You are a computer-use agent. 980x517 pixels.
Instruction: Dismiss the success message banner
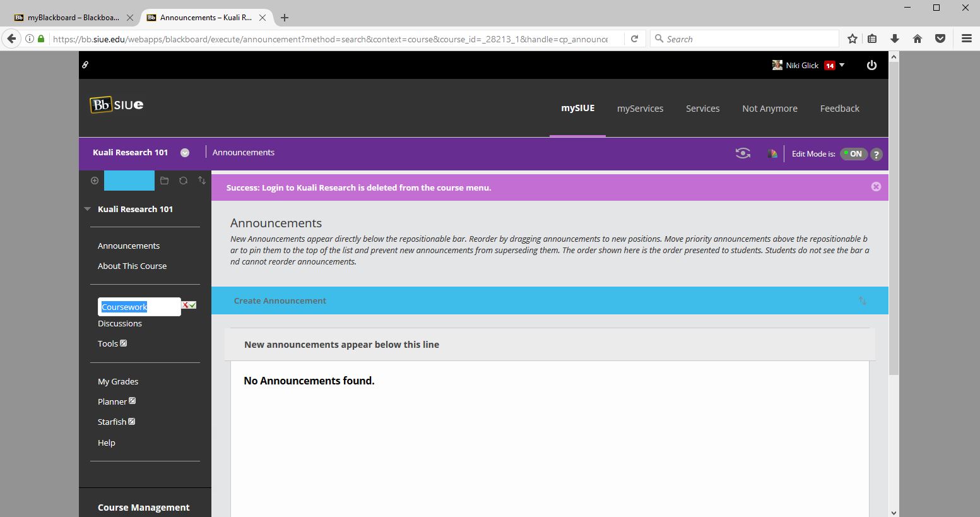[x=875, y=187]
